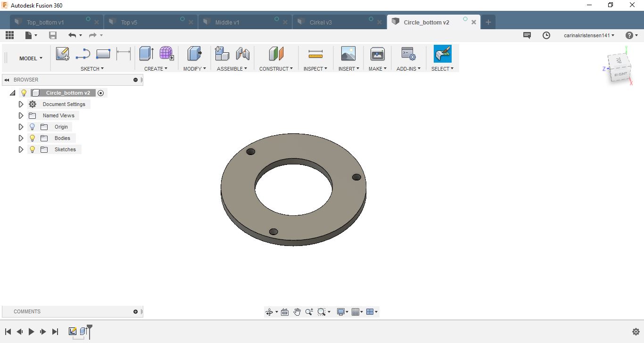The height and width of the screenshot is (343, 644).
Task: Click the New Component icon
Action: pos(222,54)
